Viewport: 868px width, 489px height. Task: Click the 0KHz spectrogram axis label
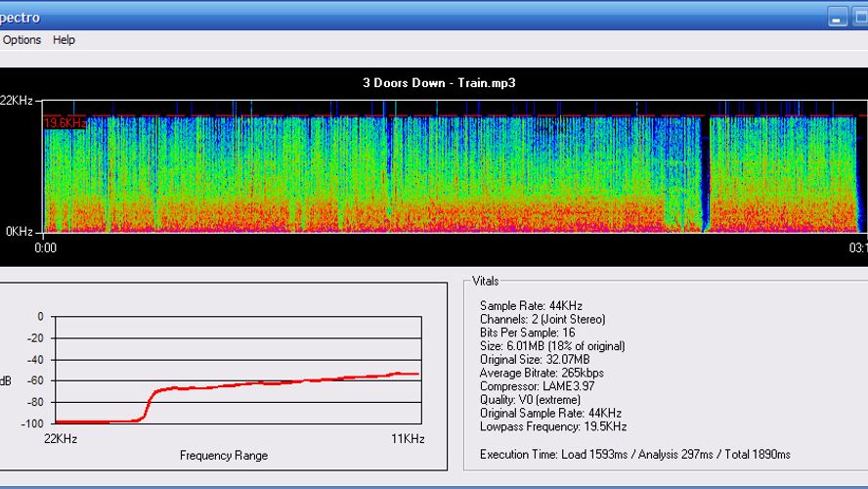pyautogui.click(x=19, y=232)
